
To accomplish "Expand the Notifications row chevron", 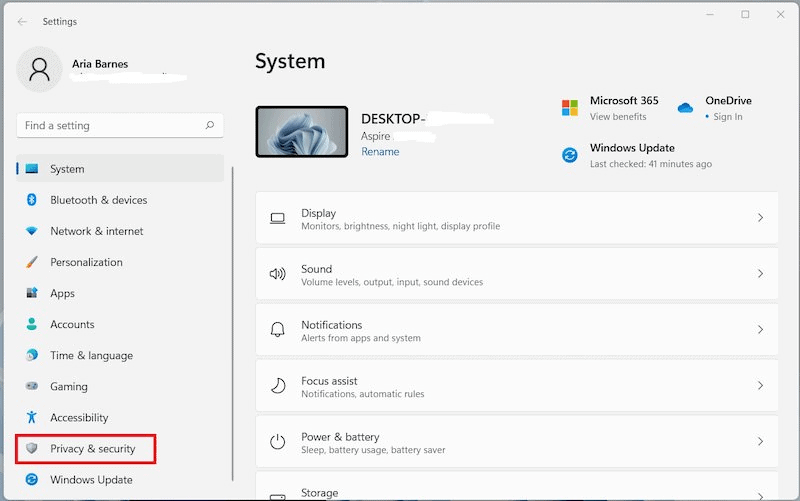I will 760,330.
